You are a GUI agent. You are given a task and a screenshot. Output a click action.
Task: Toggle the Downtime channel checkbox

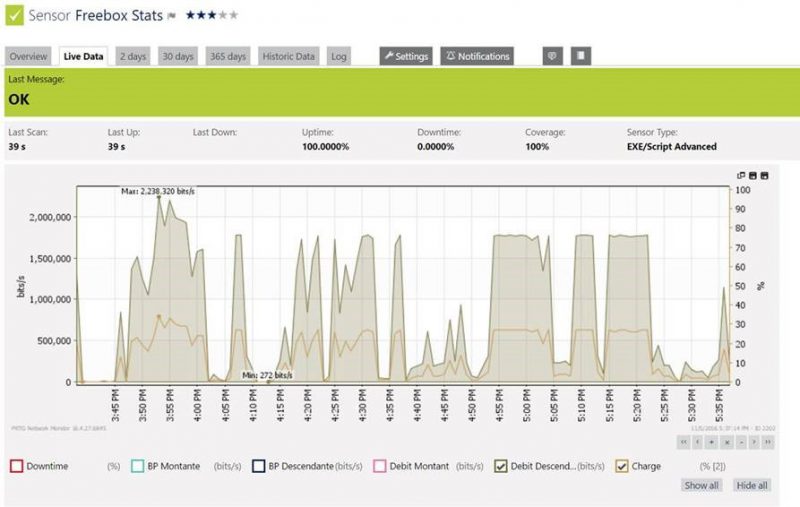(x=16, y=466)
